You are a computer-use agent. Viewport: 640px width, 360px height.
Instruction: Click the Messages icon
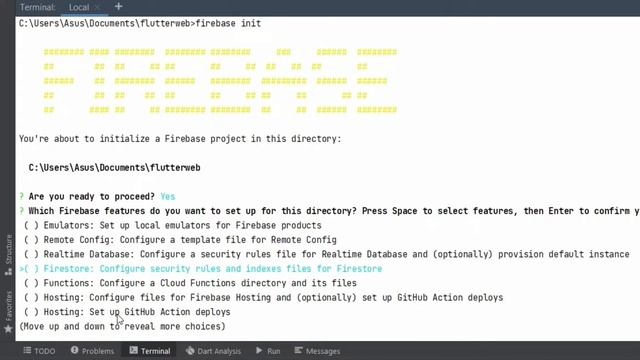click(x=299, y=350)
